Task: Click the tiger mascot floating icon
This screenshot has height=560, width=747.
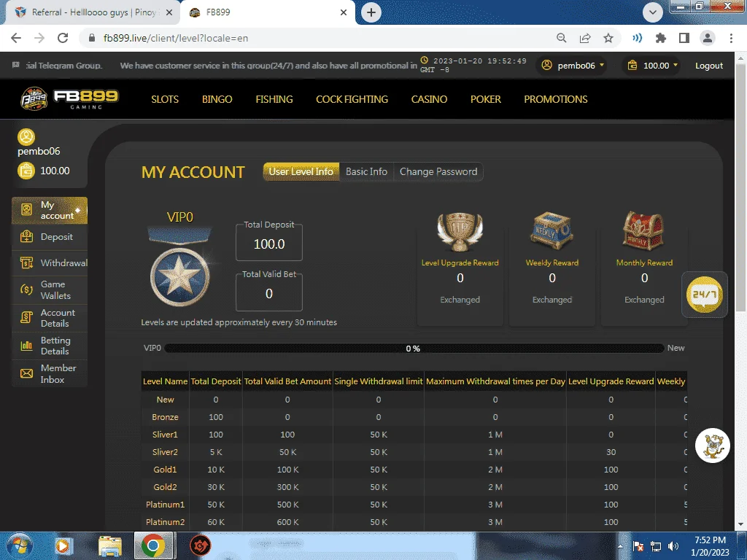Action: click(x=712, y=446)
